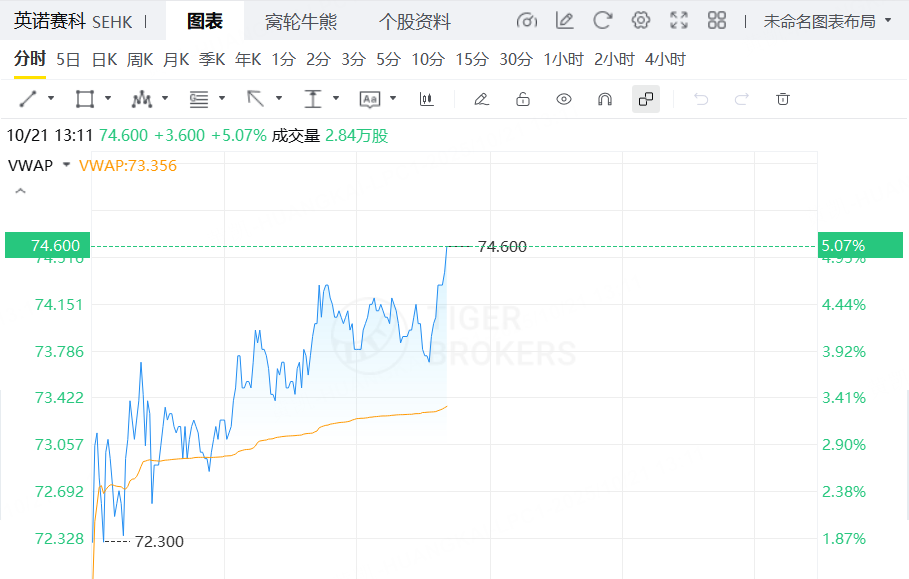Select the 季K timeframe
Screen dimensions: 909x579
(212, 59)
